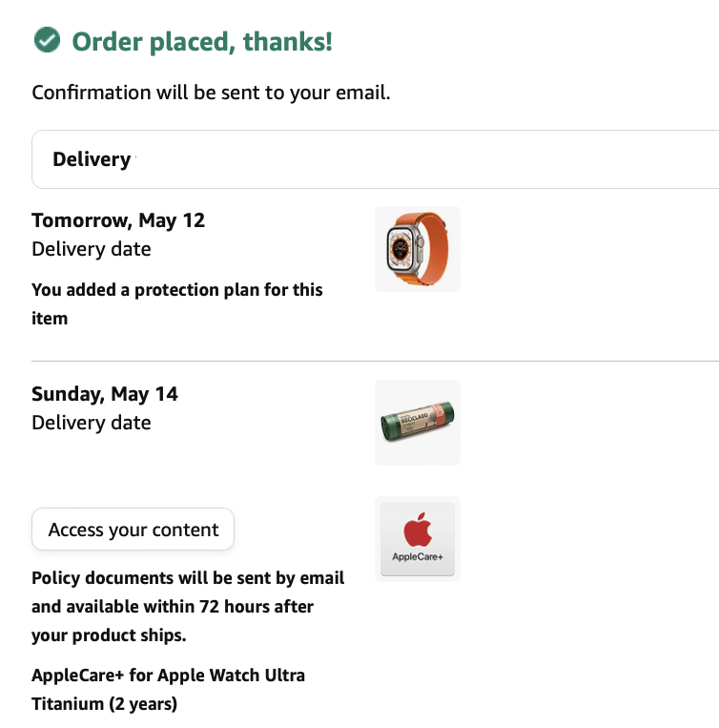The width and height of the screenshot is (719, 728).
Task: Select the Sunday, May 14 delivery heading
Action: click(105, 394)
